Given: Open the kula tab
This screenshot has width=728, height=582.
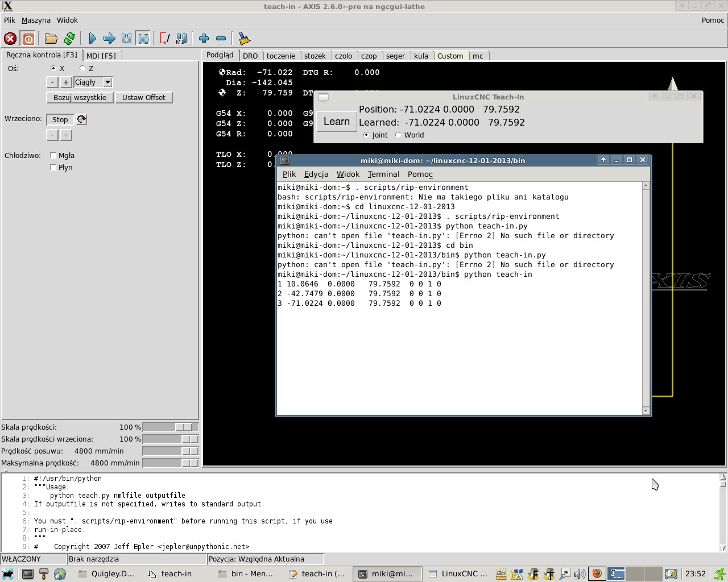Looking at the screenshot, I should (421, 56).
